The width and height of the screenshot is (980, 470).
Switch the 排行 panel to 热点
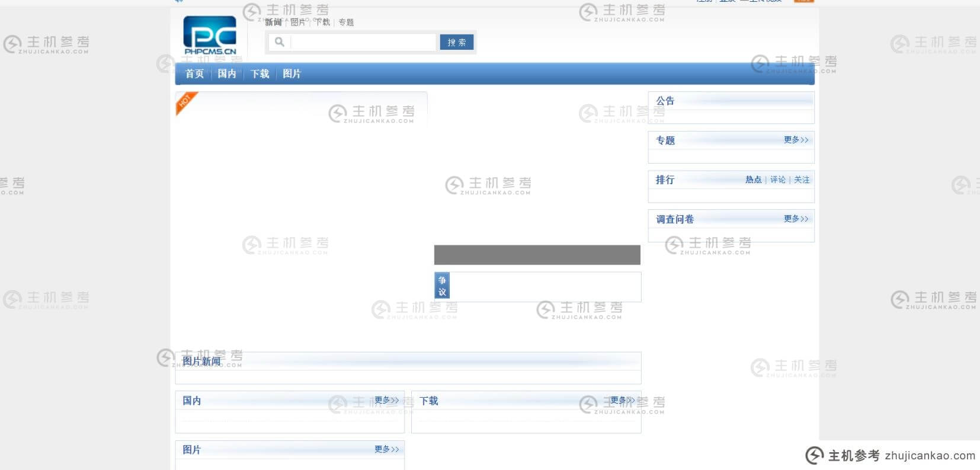(754, 180)
